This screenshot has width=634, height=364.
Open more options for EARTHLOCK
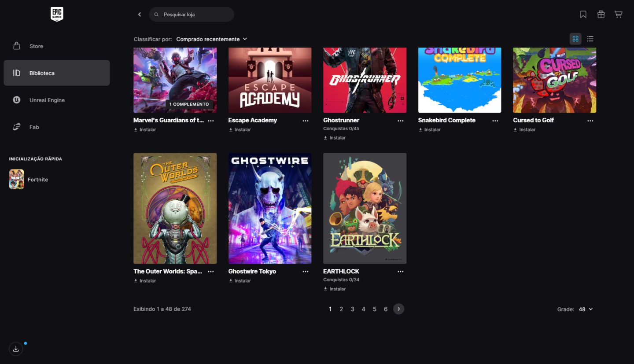click(400, 272)
